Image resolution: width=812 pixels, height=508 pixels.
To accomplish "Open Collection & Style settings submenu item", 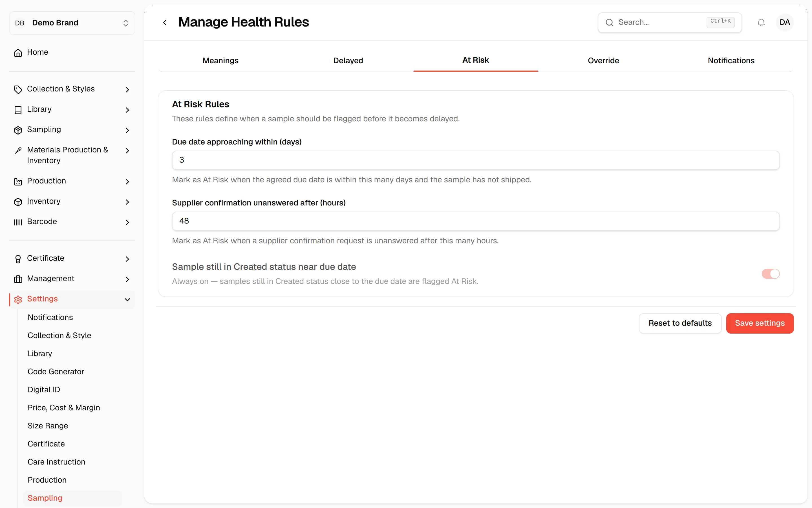I will [59, 335].
